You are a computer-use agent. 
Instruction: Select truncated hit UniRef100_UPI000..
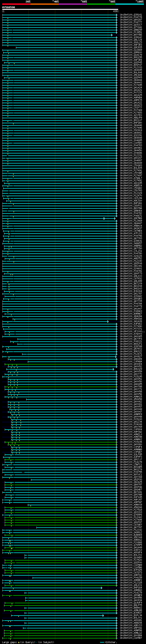132,331
